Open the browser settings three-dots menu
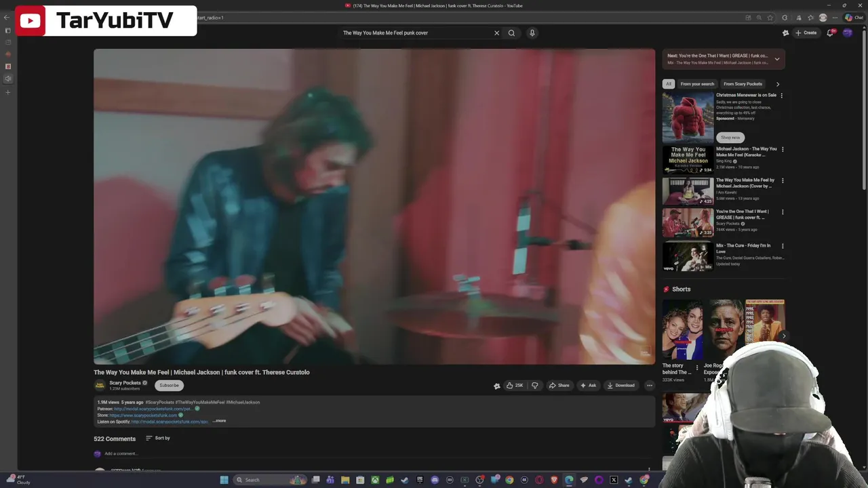The width and height of the screenshot is (868, 488). pos(835,18)
